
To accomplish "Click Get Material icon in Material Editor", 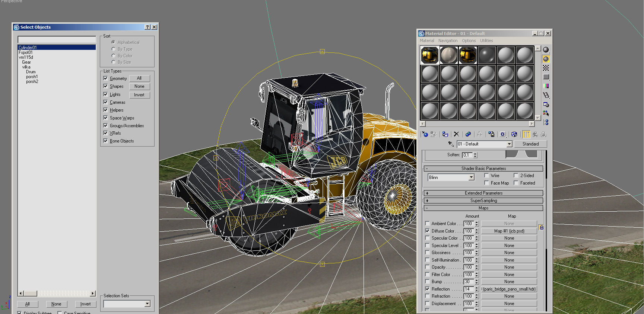I will click(425, 134).
